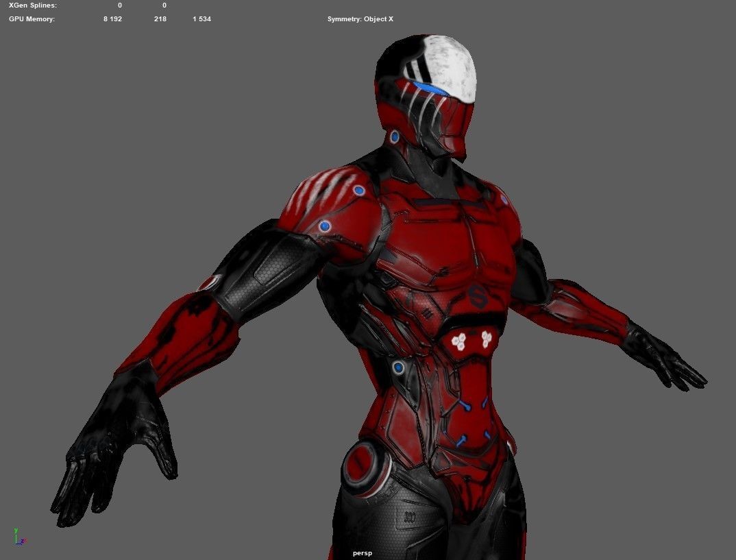This screenshot has height=560, width=736.
Task: Click the GPU memory value '1 534'
Action: coord(202,19)
